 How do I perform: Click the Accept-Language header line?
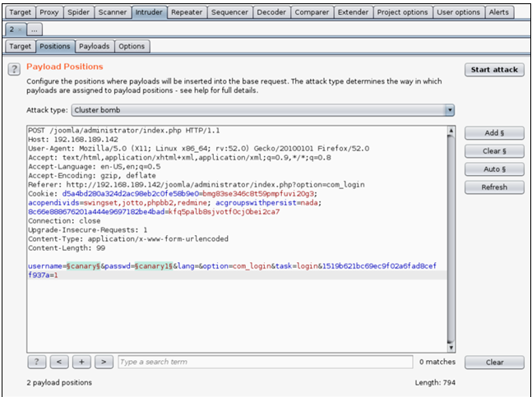(95, 167)
